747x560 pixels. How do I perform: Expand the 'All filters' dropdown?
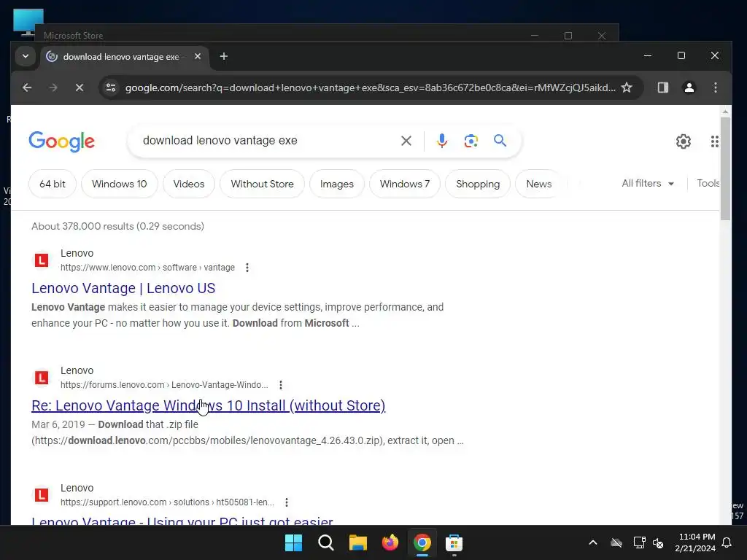[x=648, y=183]
